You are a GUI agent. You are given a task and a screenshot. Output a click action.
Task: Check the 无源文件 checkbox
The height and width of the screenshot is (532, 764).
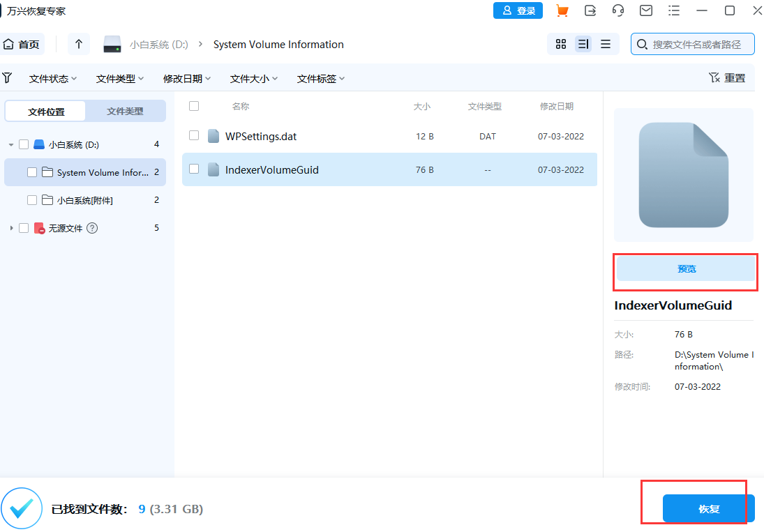click(24, 228)
